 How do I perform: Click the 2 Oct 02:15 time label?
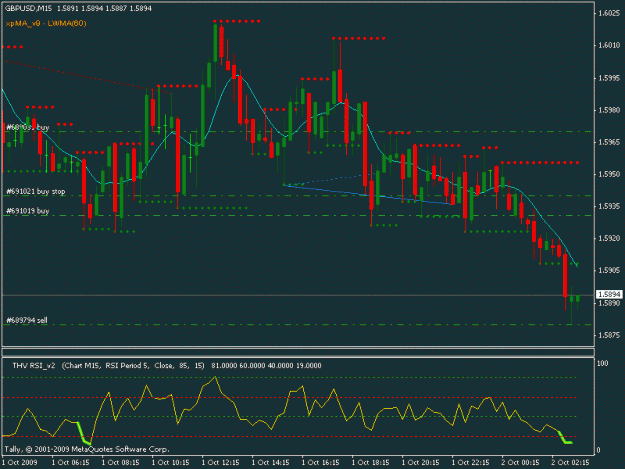click(x=570, y=462)
